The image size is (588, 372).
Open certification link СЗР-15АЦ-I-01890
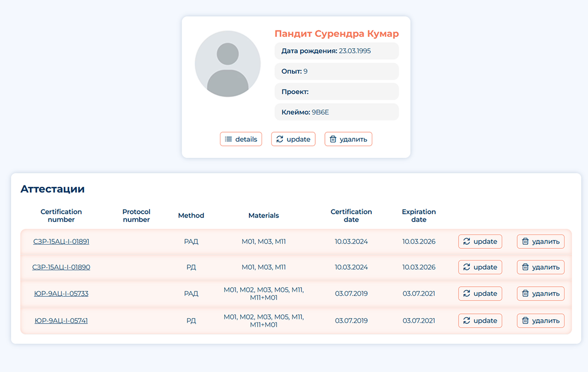61,267
